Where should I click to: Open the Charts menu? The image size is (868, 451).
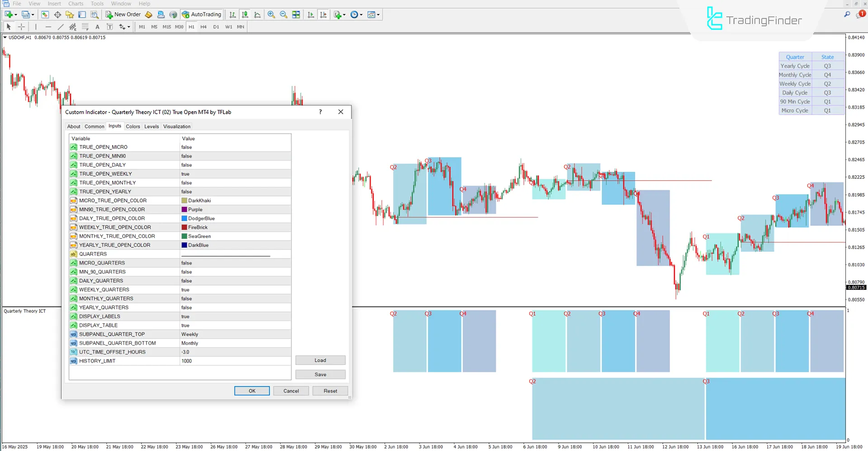pyautogui.click(x=76, y=4)
